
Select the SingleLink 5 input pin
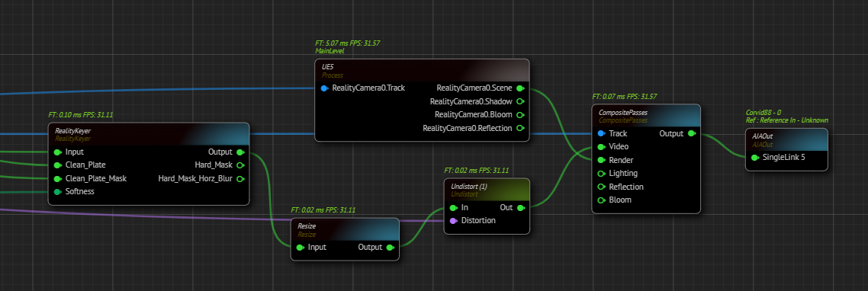pos(755,158)
